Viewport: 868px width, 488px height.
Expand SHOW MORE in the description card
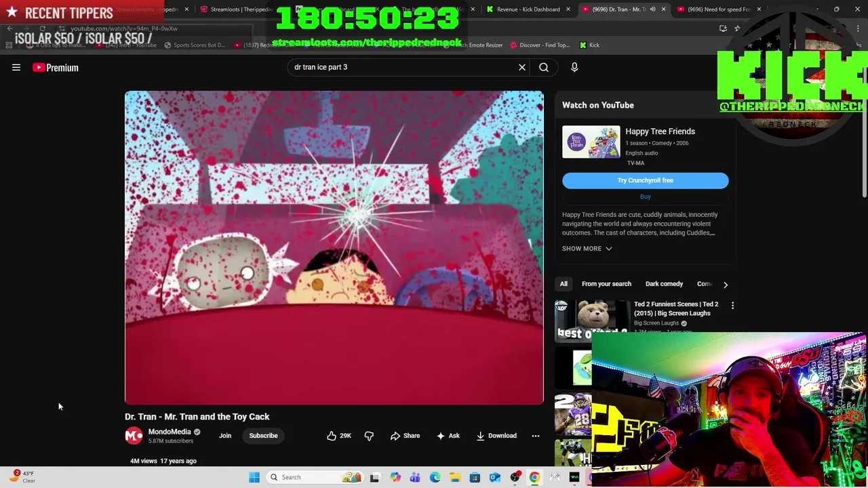coord(587,249)
